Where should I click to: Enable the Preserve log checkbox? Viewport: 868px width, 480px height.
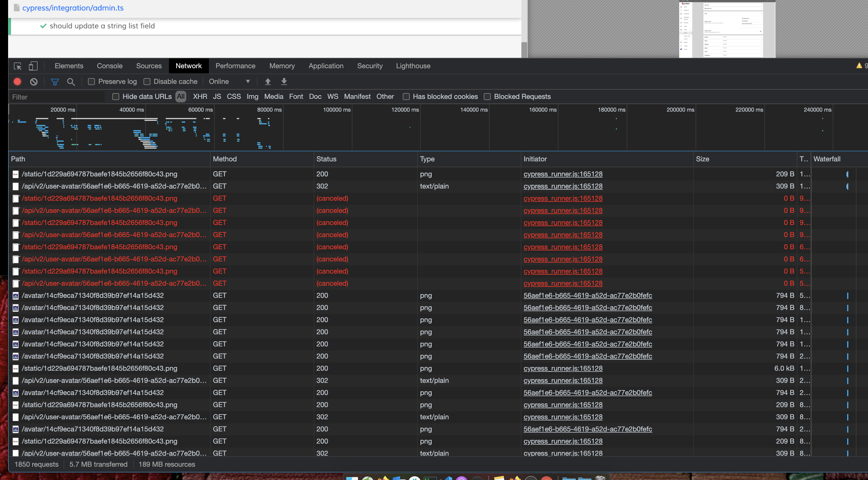coord(91,82)
